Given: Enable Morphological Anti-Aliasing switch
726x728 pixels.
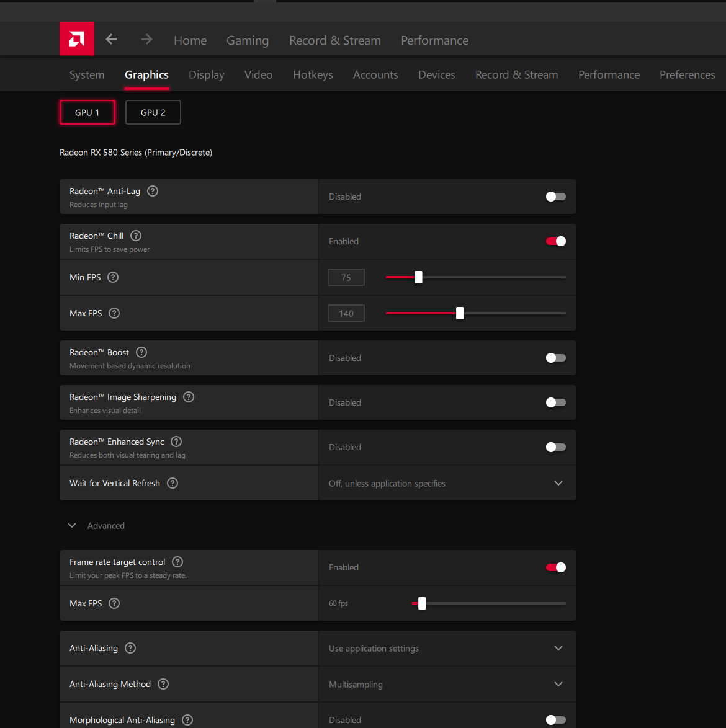Looking at the screenshot, I should (555, 720).
